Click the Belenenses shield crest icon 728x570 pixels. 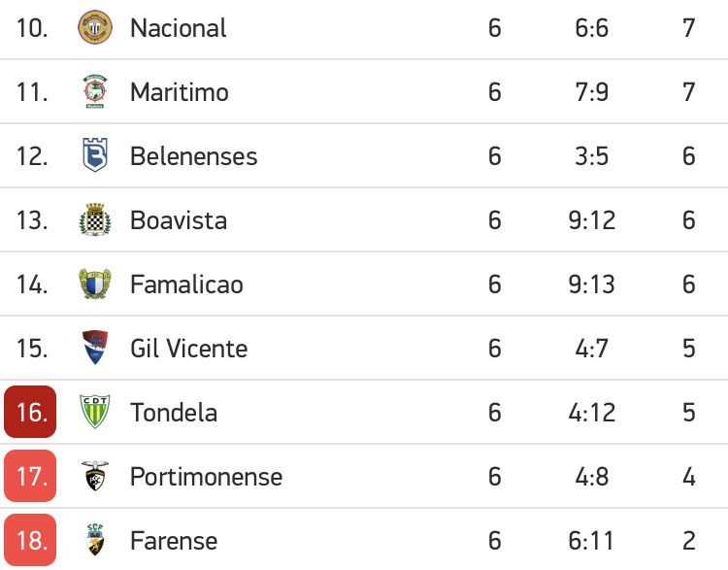(95, 155)
